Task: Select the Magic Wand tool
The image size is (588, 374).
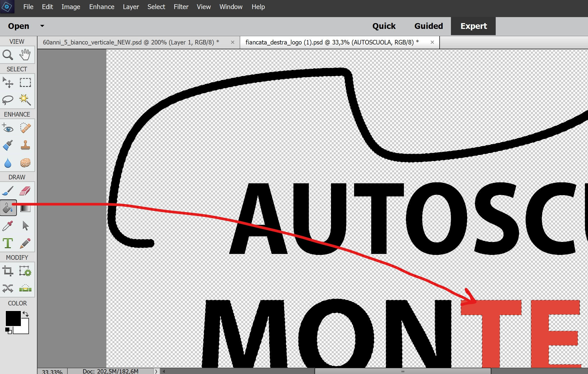Action: point(25,100)
